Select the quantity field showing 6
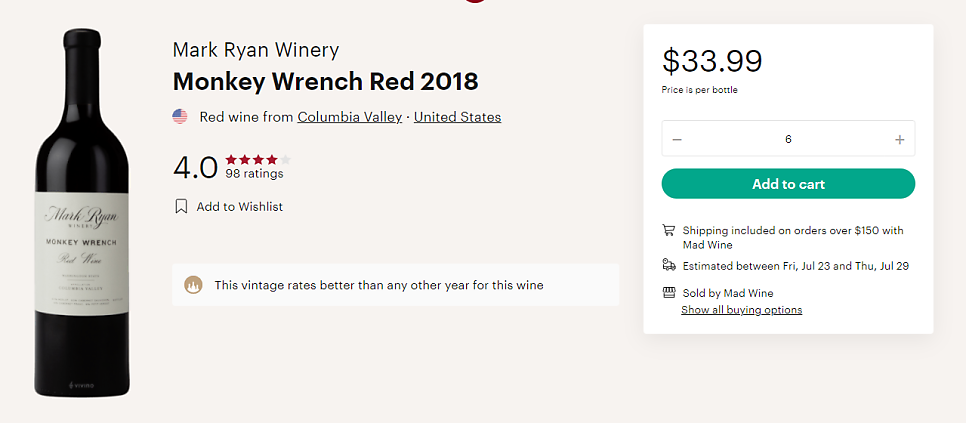This screenshot has height=423, width=966. coord(788,139)
